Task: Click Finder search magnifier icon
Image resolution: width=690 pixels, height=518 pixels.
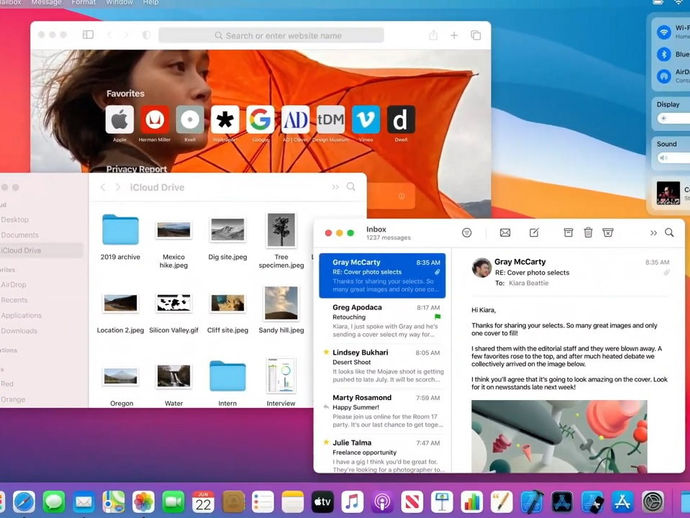Action: coord(351,187)
